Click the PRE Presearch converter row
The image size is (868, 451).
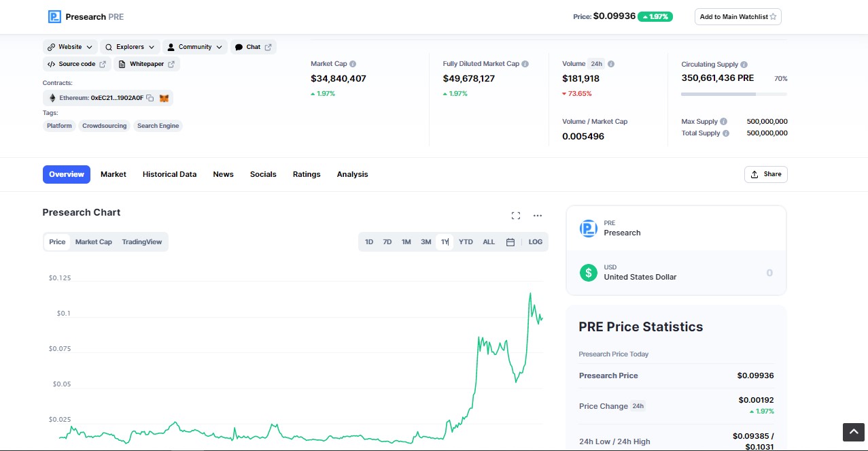pyautogui.click(x=676, y=229)
